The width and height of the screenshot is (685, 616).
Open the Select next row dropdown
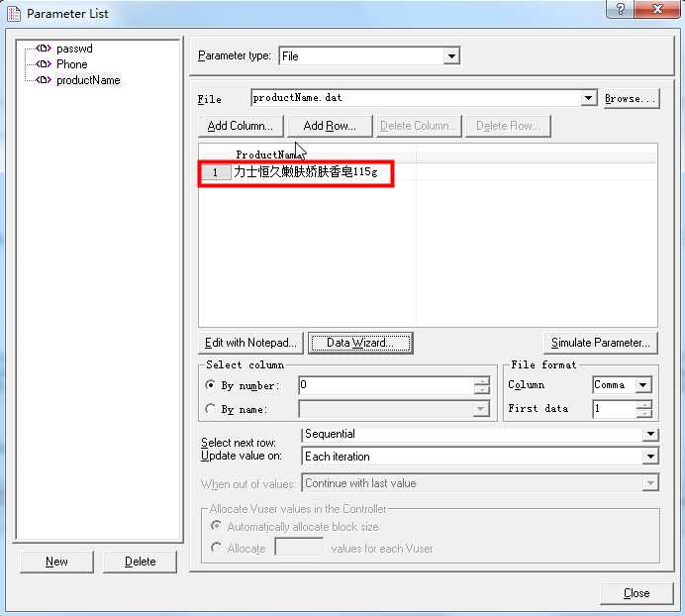[x=650, y=434]
